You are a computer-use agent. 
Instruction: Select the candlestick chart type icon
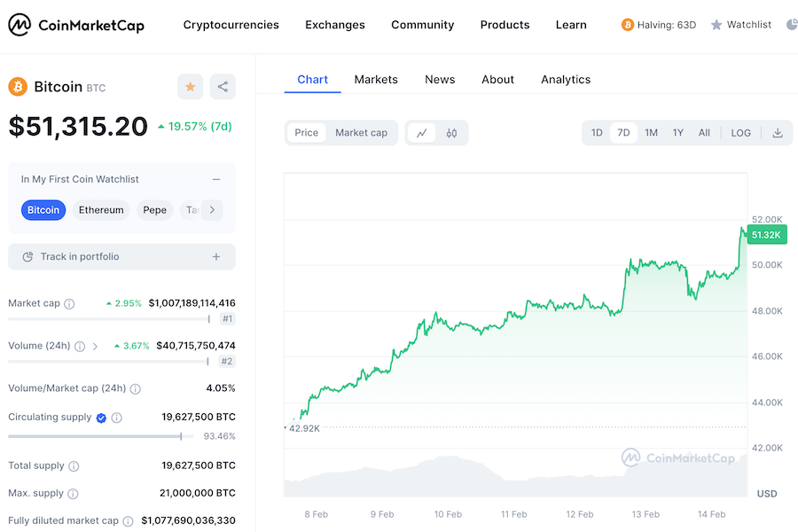click(x=451, y=133)
